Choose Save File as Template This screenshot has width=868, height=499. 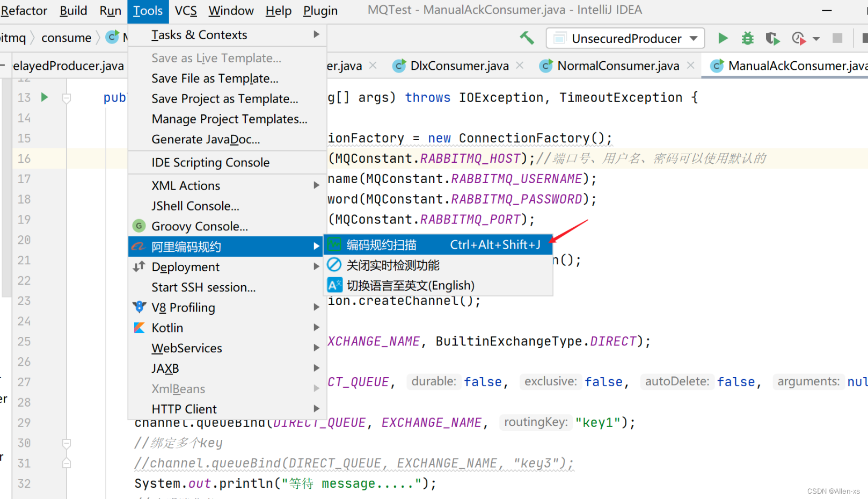(x=227, y=78)
